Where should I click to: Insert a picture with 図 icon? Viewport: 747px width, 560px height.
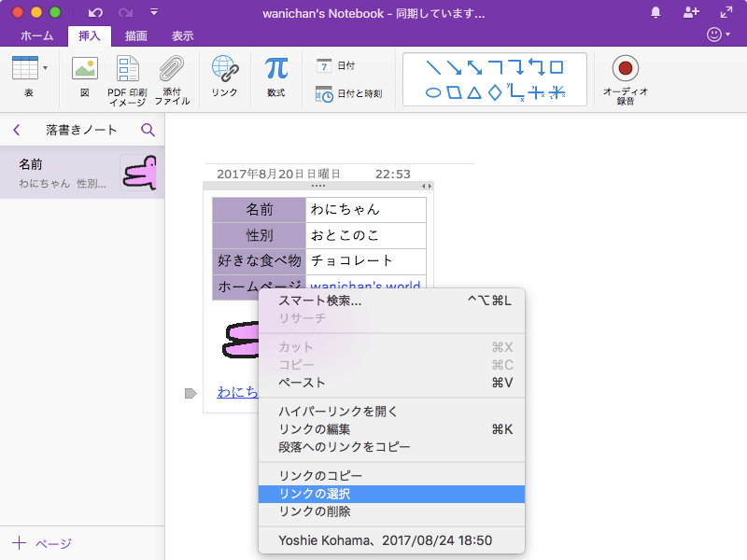coord(85,69)
